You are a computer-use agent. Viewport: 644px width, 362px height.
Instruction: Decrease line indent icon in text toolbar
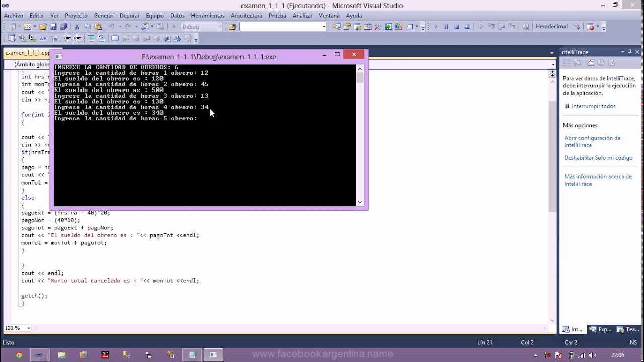[x=67, y=38]
